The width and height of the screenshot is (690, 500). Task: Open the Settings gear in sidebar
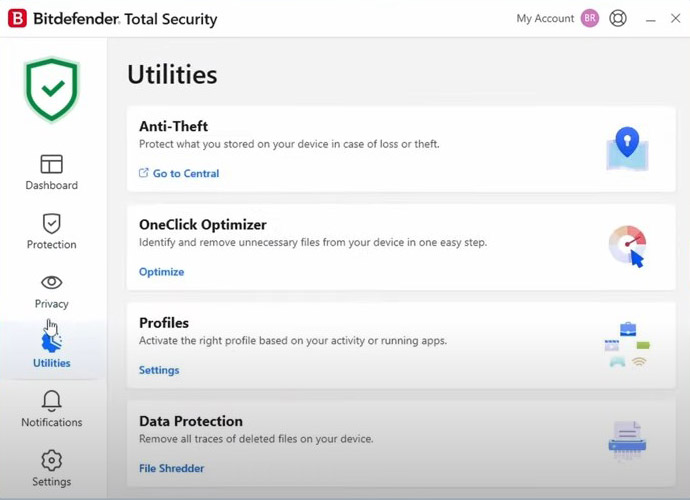coord(51,468)
